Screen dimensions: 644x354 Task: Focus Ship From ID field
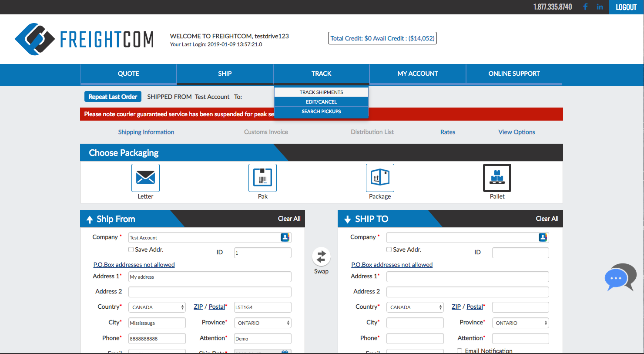point(263,253)
